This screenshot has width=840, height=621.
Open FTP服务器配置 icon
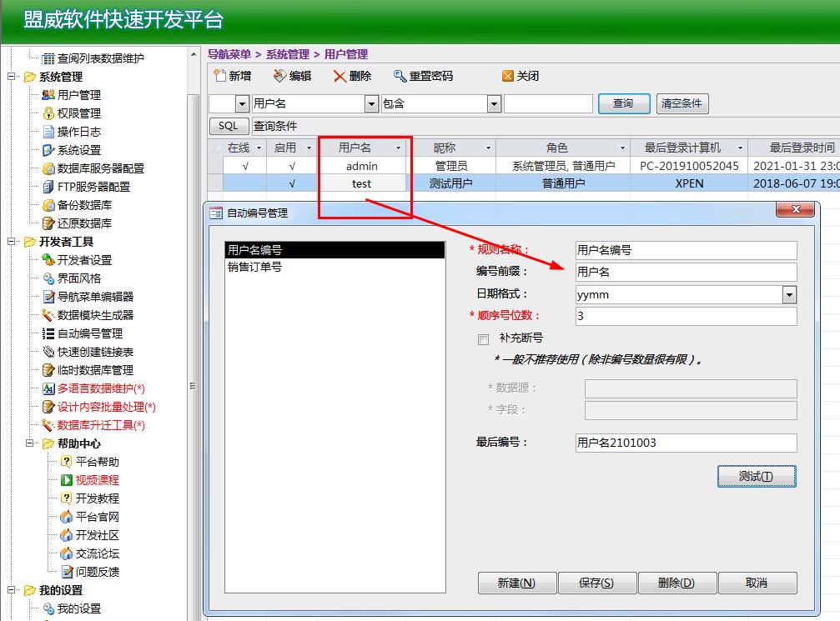pos(48,187)
